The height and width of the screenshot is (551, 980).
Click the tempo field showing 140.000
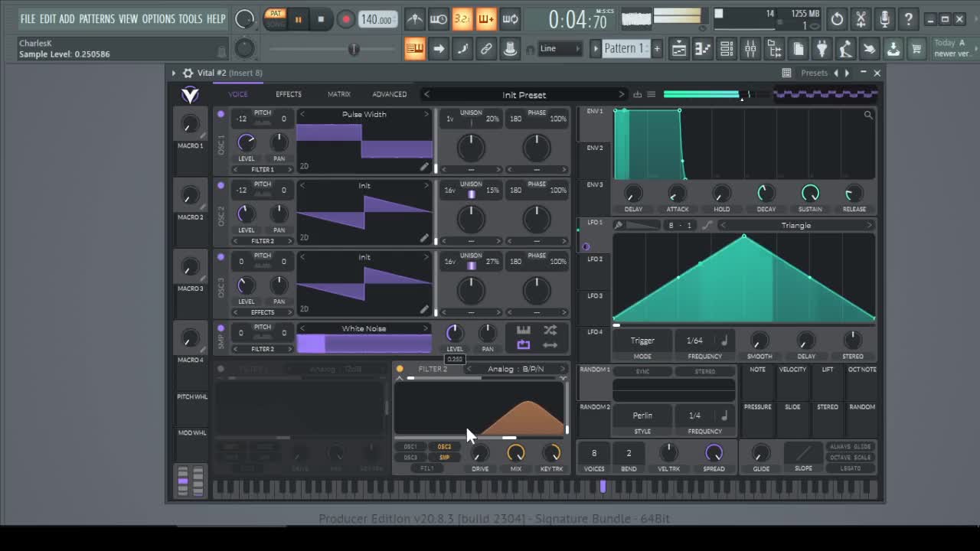(x=377, y=20)
